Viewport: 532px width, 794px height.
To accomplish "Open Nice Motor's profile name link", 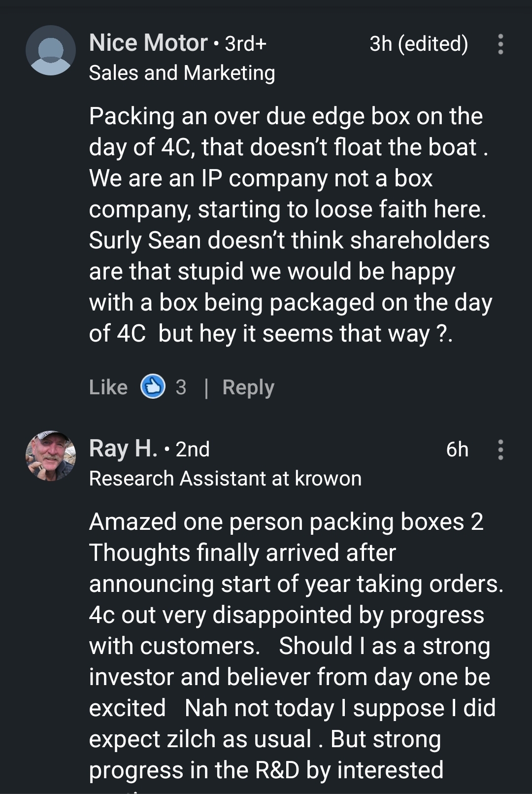I will [x=148, y=43].
